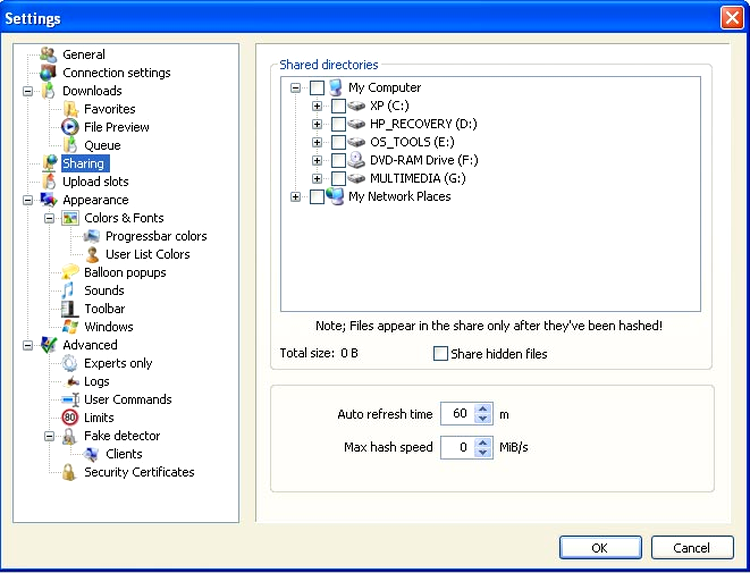Viewport: 750px width, 573px height.
Task: Expand My Network Places node
Action: click(296, 197)
